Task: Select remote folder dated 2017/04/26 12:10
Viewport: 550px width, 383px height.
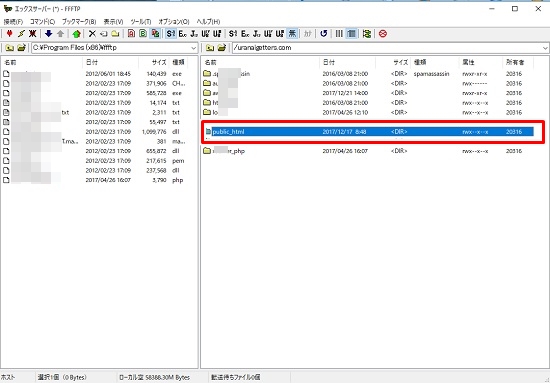Action: pos(368,113)
